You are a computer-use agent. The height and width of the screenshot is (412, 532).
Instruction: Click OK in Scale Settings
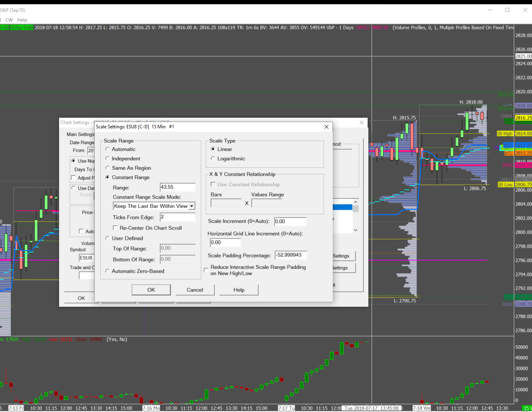tap(151, 290)
